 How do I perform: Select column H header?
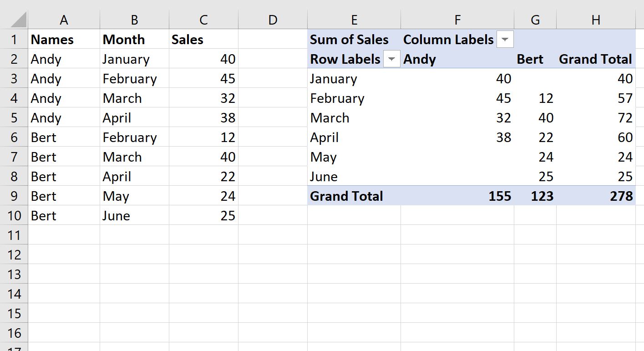click(x=596, y=20)
